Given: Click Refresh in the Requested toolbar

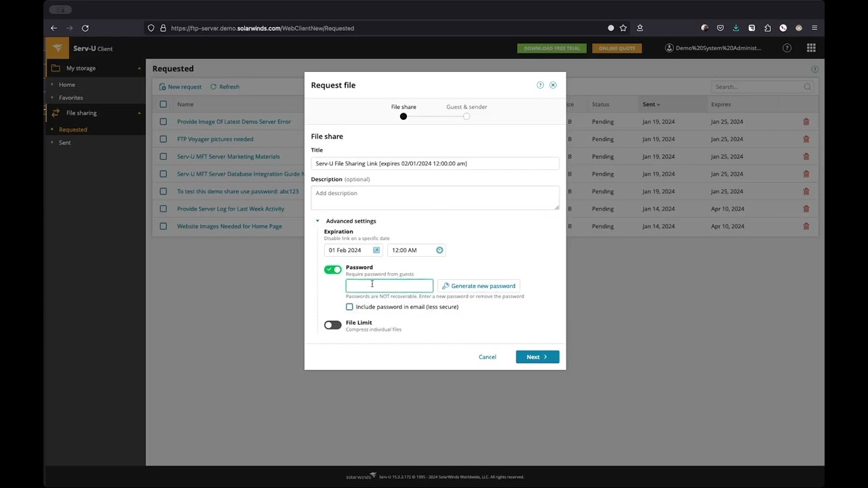Looking at the screenshot, I should pyautogui.click(x=224, y=87).
